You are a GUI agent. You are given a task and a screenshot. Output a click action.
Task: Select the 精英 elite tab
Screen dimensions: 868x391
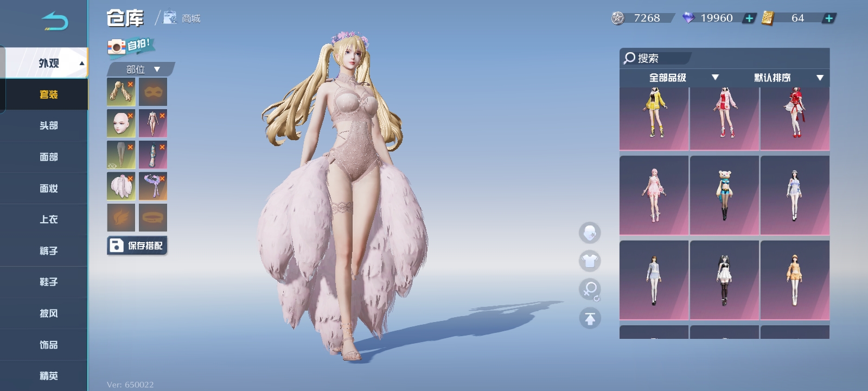click(44, 376)
